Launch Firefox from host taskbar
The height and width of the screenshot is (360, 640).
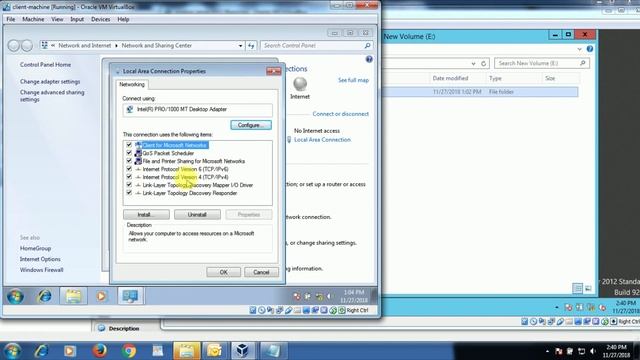point(99,351)
